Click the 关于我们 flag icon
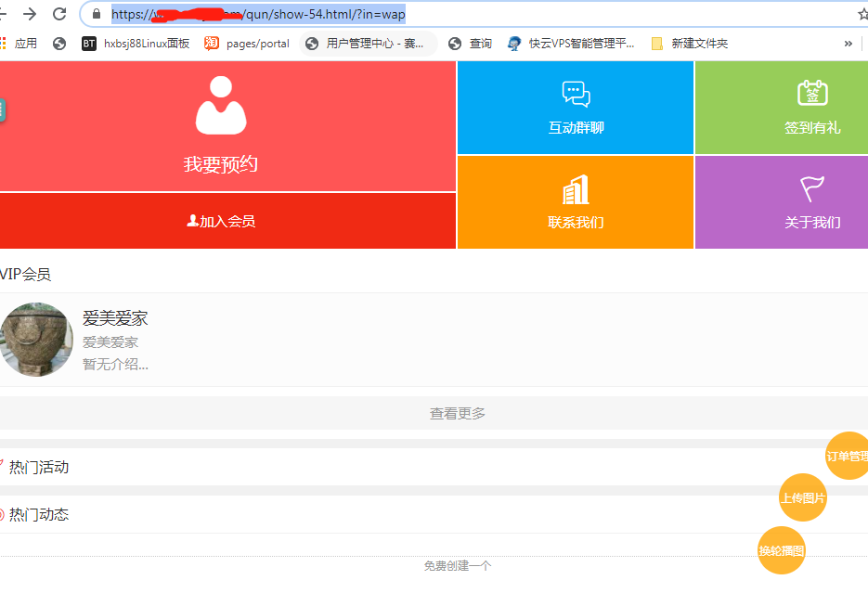The image size is (868, 593). point(812,188)
